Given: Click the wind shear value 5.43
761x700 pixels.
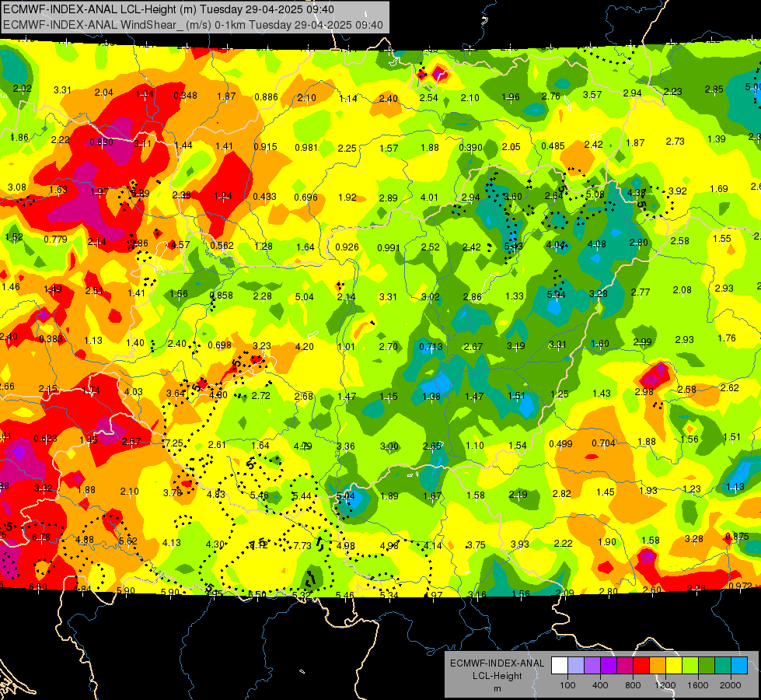Looking at the screenshot, I should coord(514,247).
